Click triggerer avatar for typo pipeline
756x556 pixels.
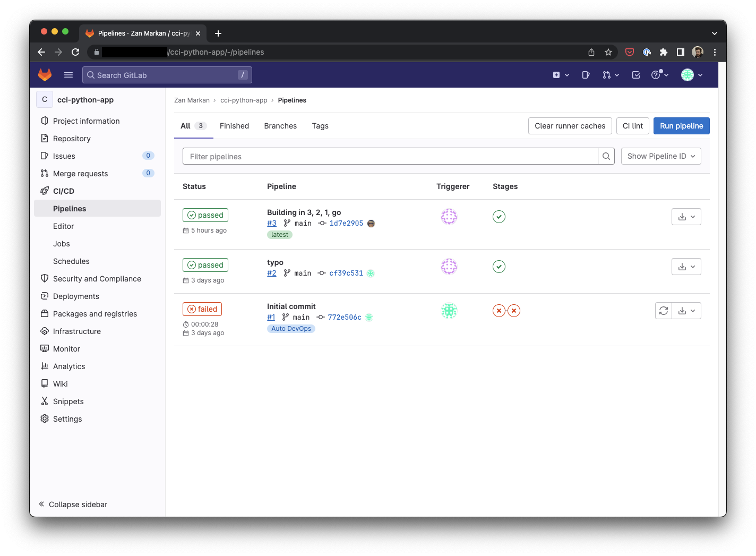click(449, 267)
